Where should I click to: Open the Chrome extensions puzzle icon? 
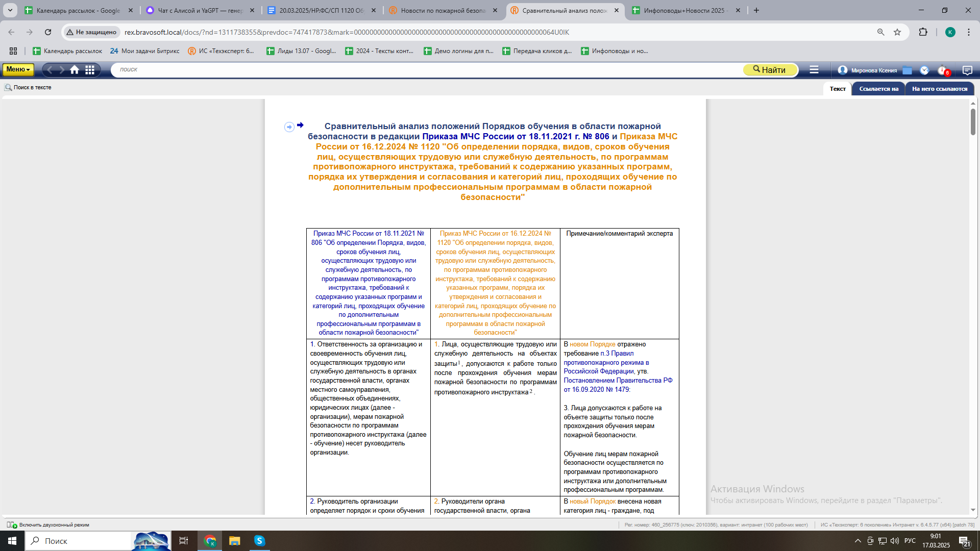pos(923,32)
